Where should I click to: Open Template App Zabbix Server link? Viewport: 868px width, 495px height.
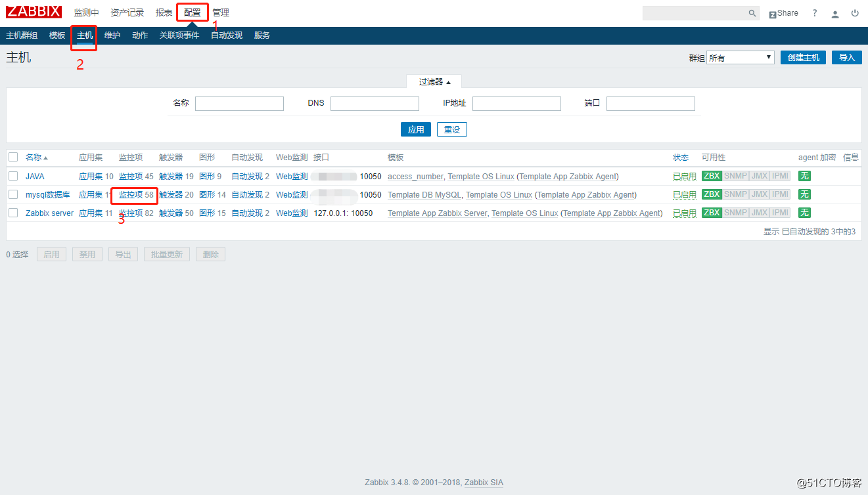coord(437,213)
